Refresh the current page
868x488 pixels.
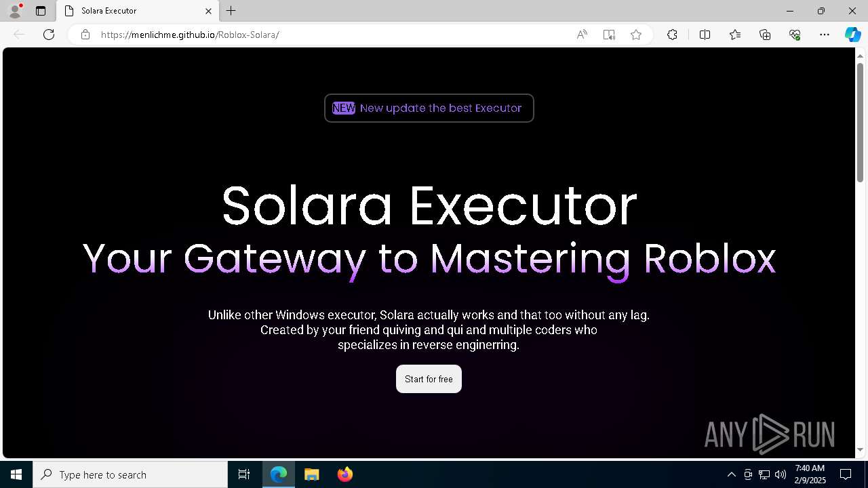[49, 35]
